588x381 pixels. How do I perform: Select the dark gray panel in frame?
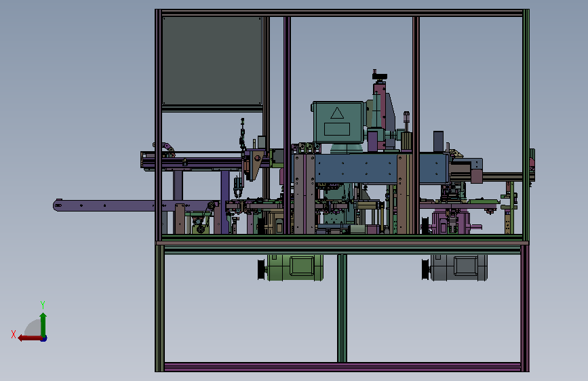[x=212, y=61]
